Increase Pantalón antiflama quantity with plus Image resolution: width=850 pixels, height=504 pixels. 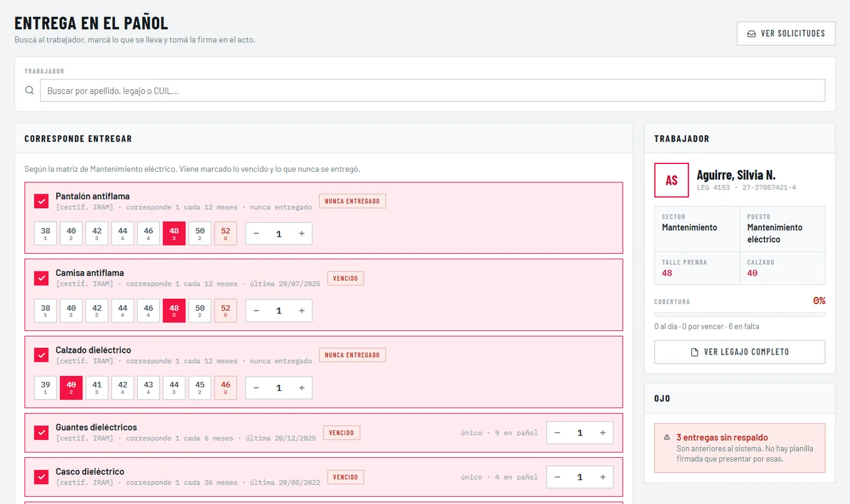click(302, 234)
